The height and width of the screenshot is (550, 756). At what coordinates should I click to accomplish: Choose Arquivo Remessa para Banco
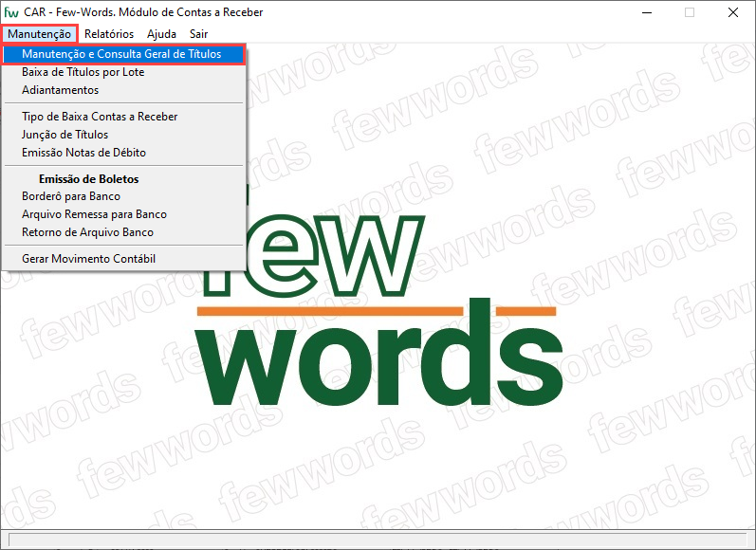pos(124,214)
